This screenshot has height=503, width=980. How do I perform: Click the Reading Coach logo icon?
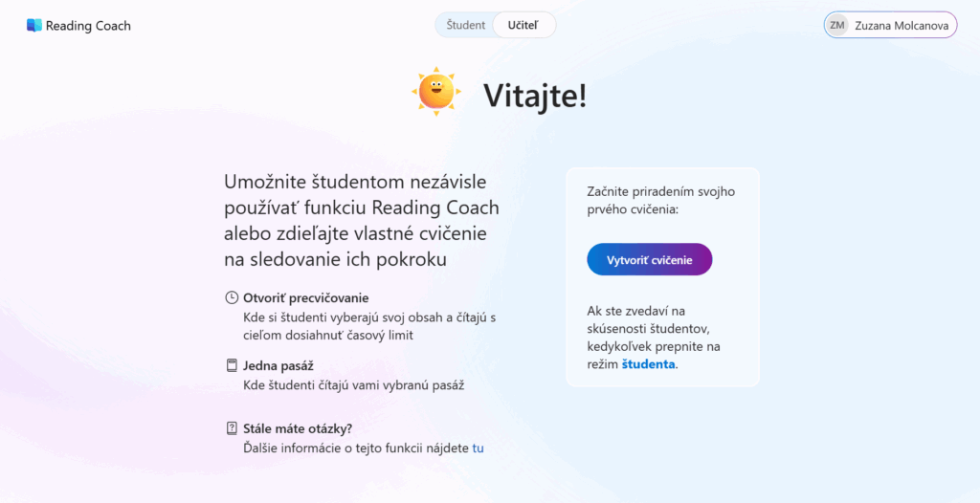(33, 26)
